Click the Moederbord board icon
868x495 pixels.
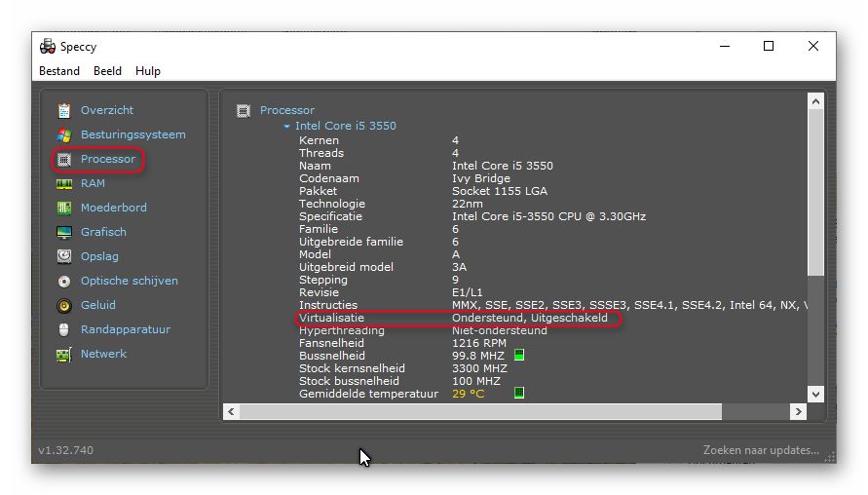coord(64,208)
